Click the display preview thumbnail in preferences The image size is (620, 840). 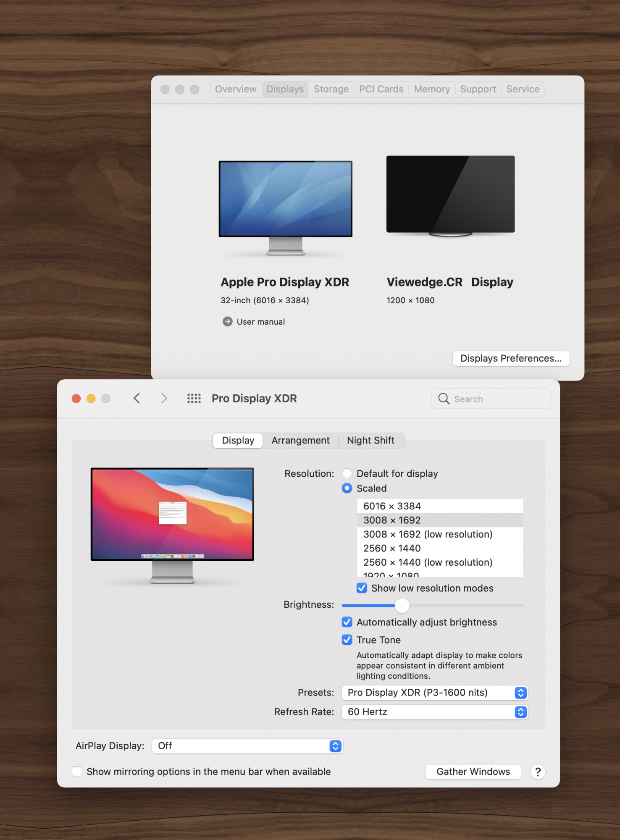point(172,525)
